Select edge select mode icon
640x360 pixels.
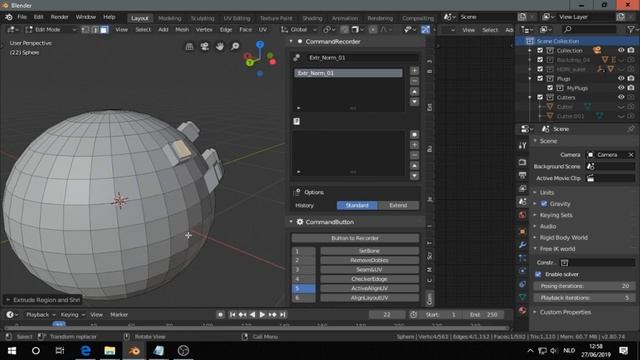pos(95,29)
